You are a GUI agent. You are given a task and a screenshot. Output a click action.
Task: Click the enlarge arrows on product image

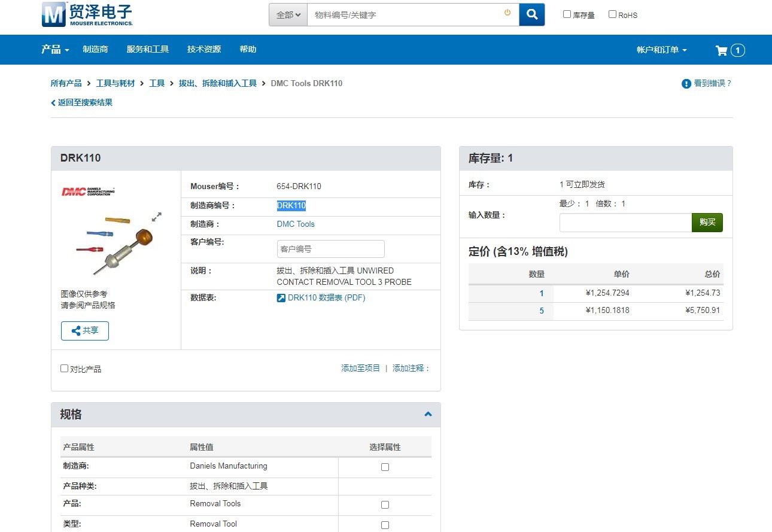coord(157,217)
